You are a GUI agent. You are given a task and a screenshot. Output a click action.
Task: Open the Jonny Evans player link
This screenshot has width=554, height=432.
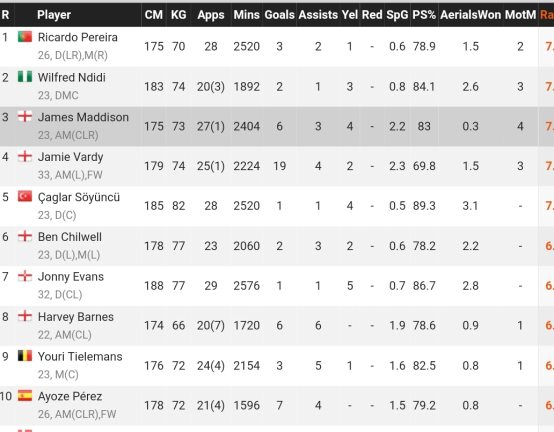pyautogui.click(x=71, y=277)
